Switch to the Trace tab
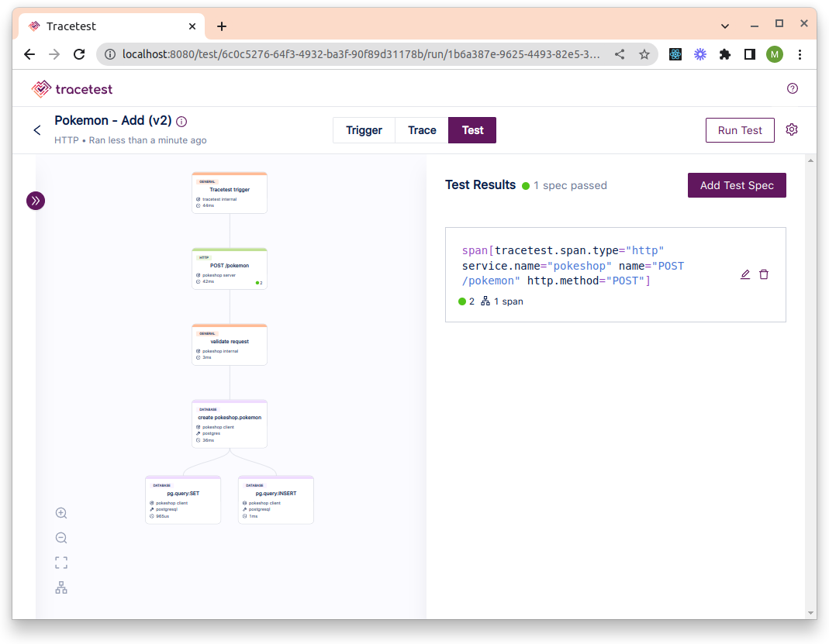The width and height of the screenshot is (829, 644). tap(422, 130)
